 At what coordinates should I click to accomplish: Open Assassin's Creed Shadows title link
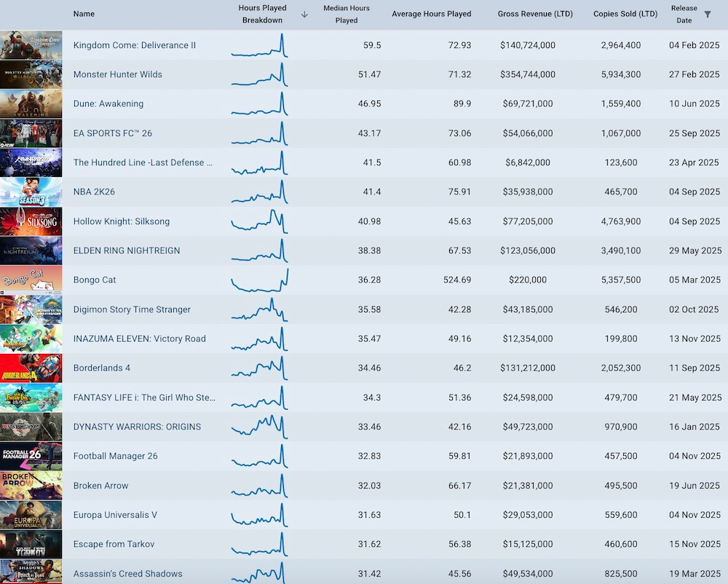point(128,574)
